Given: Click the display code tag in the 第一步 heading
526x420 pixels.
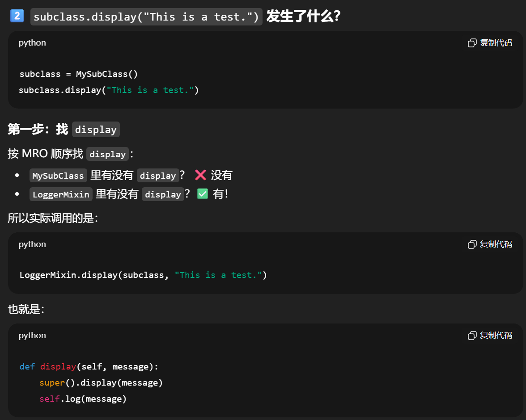Looking at the screenshot, I should pyautogui.click(x=96, y=130).
